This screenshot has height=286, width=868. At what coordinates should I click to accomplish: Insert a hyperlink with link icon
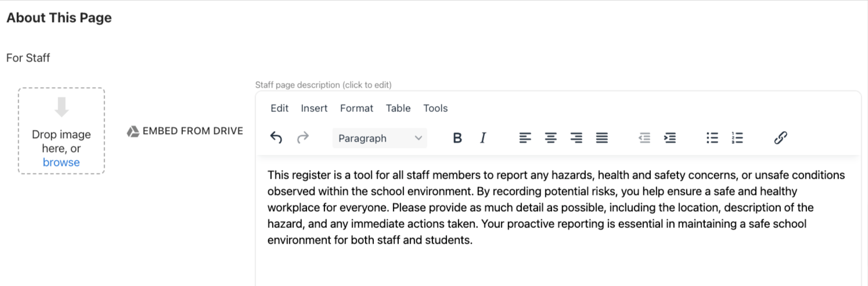(x=780, y=138)
